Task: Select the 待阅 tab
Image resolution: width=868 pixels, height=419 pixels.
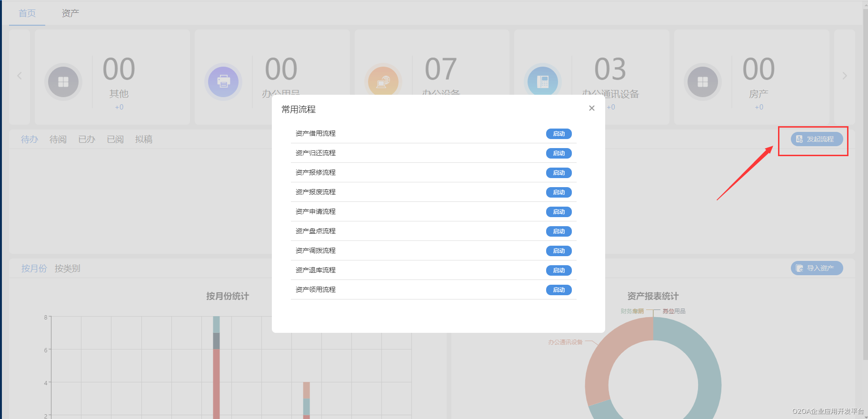Action: (58, 140)
